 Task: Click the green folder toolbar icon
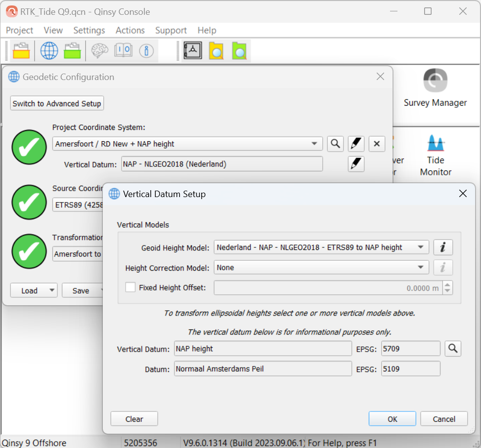click(x=72, y=51)
